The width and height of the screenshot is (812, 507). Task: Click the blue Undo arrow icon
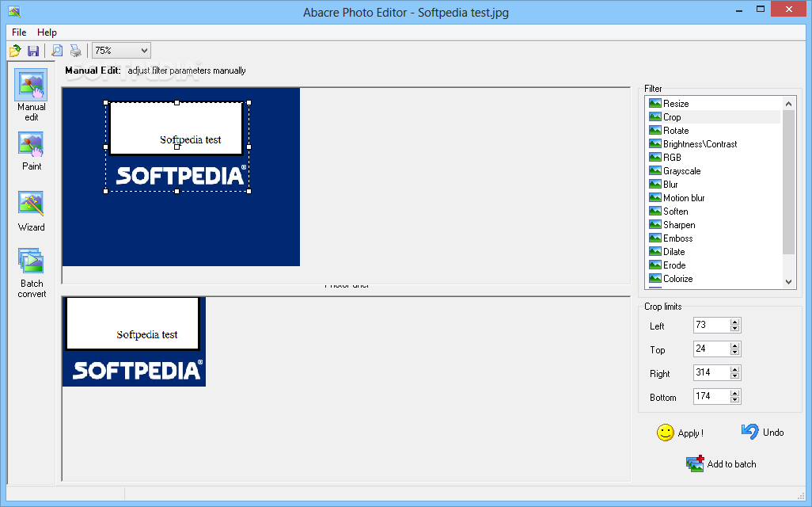coord(749,431)
